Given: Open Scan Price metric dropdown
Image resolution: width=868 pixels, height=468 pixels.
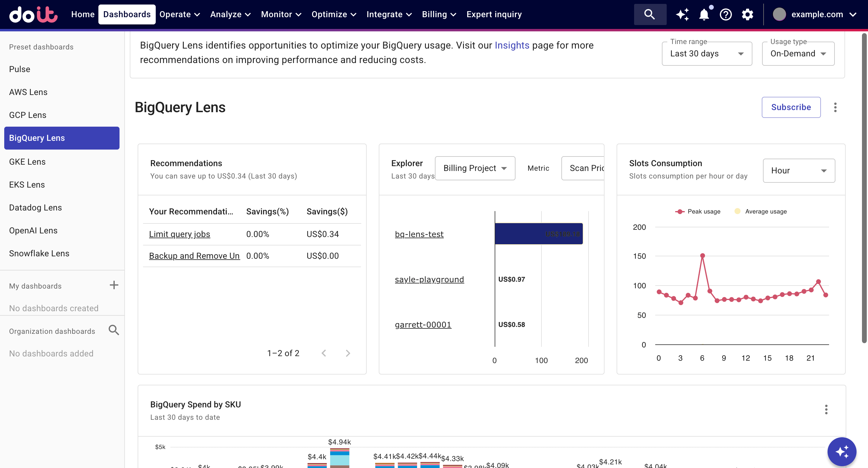Looking at the screenshot, I should [583, 168].
